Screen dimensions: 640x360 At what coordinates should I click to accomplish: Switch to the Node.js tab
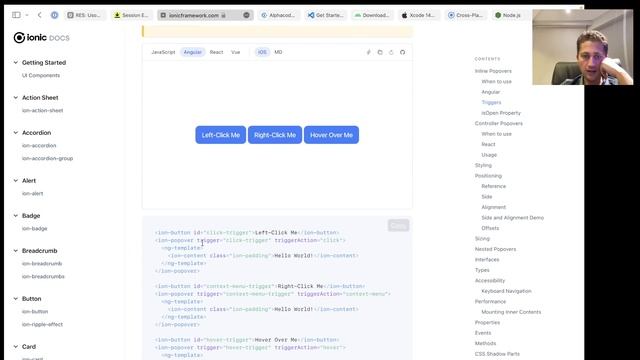pos(510,15)
